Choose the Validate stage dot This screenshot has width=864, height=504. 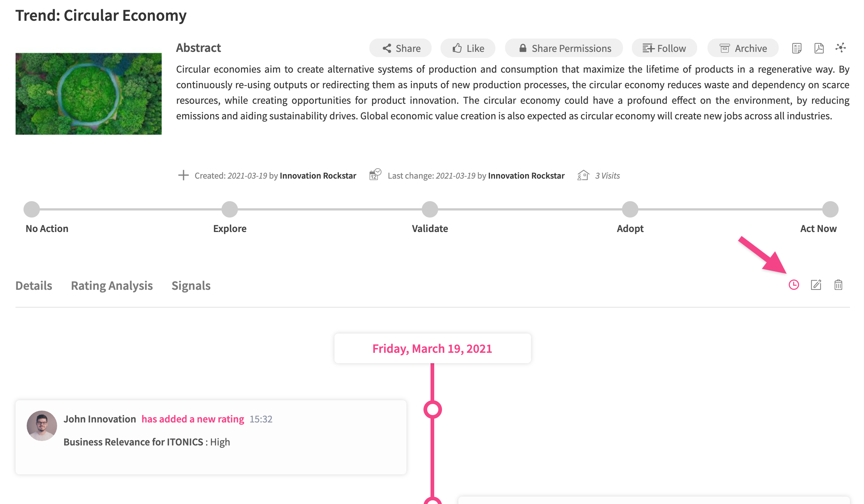click(430, 209)
